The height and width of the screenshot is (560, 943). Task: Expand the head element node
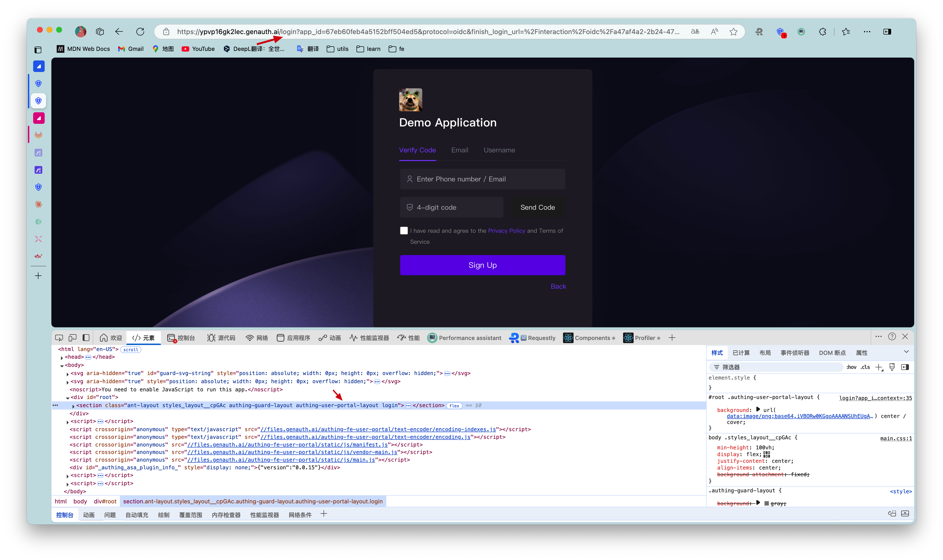[61, 357]
